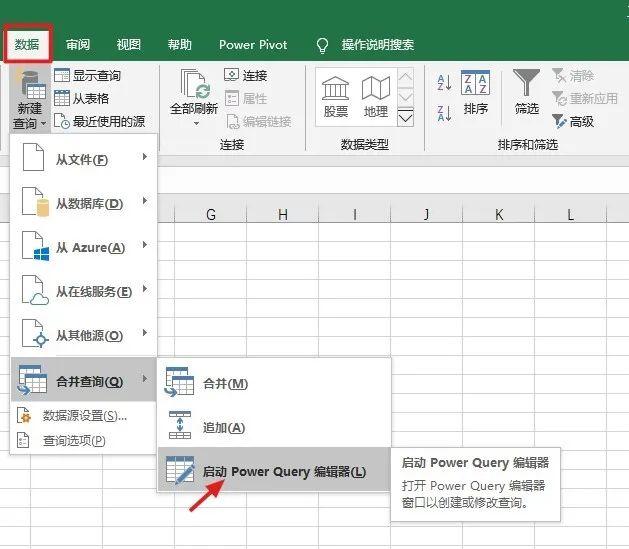The image size is (629, 549).
Task: Expand the arrow beside 从其他源(O)
Action: (x=145, y=333)
